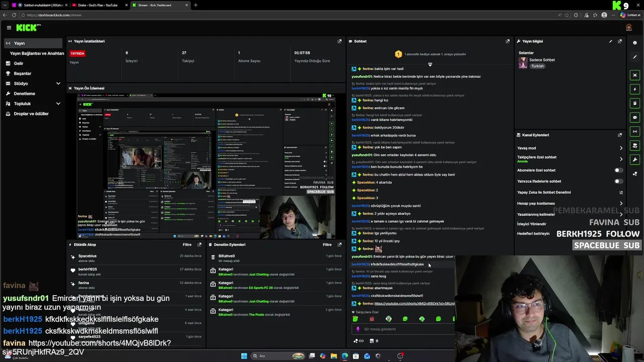
Task: Click the pencil icon in the right rail
Action: click(635, 57)
